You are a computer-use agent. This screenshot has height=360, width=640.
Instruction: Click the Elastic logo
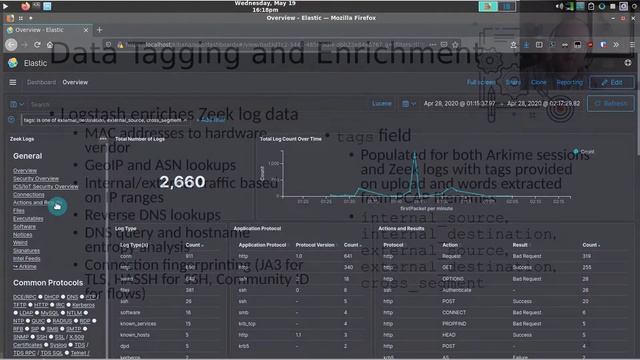[x=13, y=63]
